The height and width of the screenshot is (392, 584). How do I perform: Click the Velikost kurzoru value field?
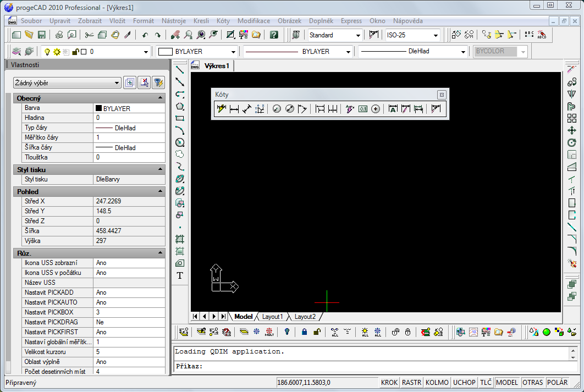[x=129, y=352]
